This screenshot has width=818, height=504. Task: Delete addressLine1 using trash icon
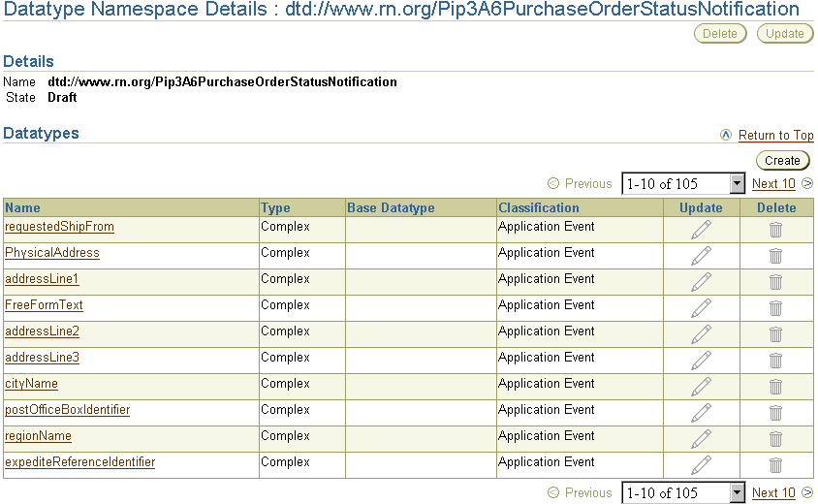775,282
